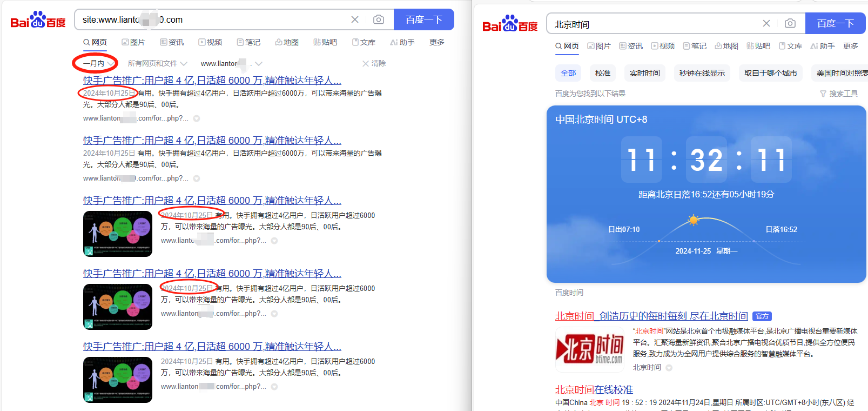Screen dimensions: 868x411
Task: Click the round icon after fourth result URL
Action: point(274,314)
